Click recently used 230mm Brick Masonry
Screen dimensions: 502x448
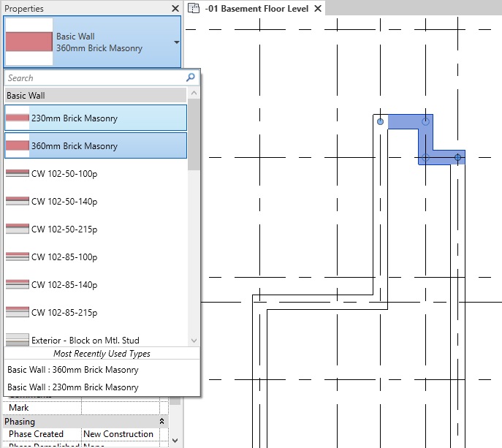click(x=73, y=387)
